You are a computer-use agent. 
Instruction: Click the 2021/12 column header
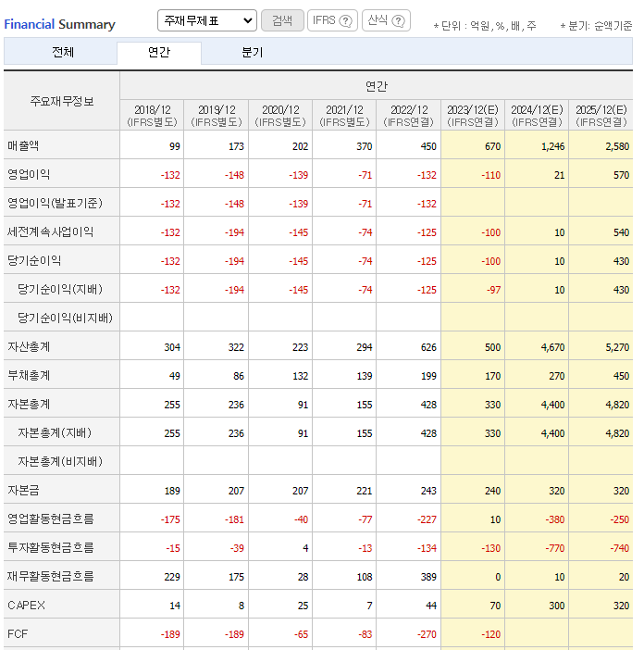click(344, 115)
